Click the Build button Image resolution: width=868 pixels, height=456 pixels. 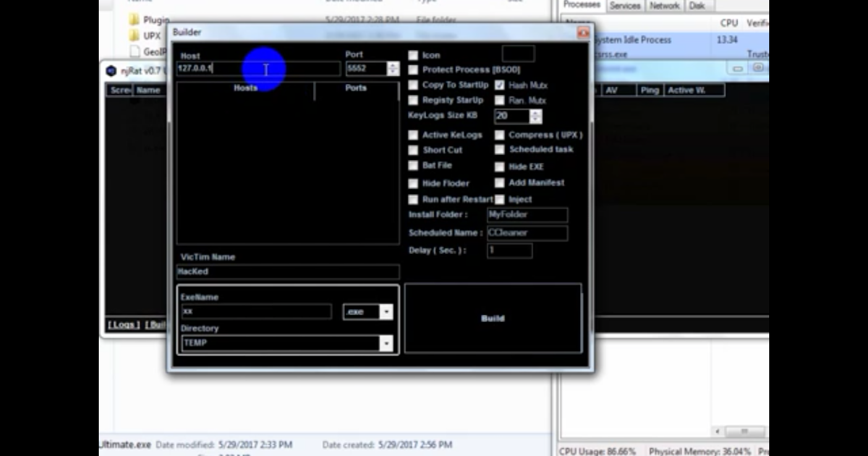click(x=493, y=318)
